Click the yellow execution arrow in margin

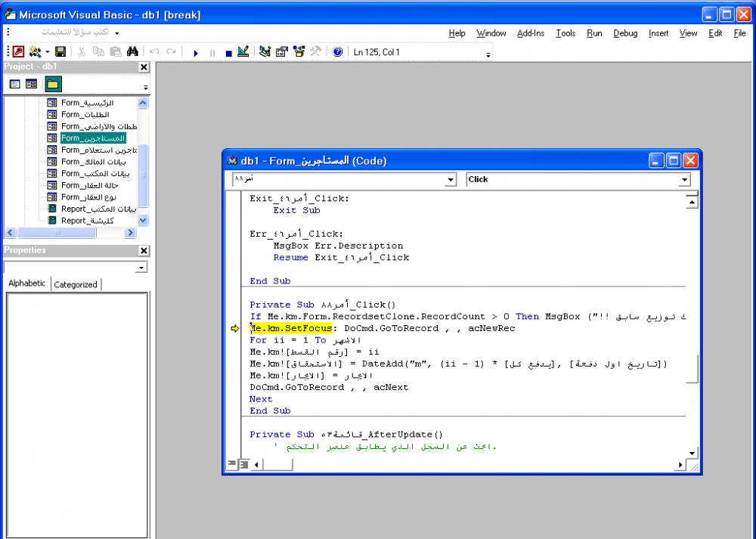coord(235,328)
